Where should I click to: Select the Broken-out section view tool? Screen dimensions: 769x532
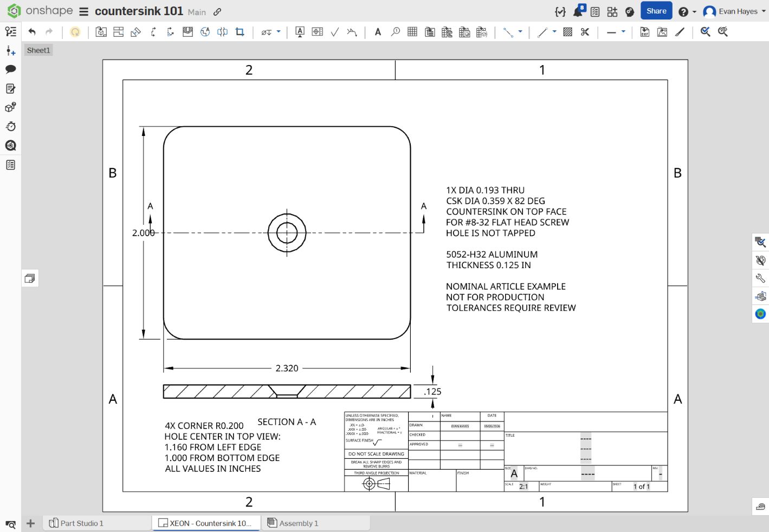(x=188, y=32)
